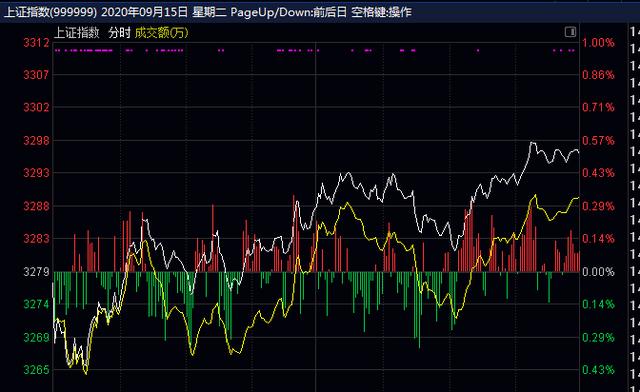Click the 1.00% percentage axis label
The image size is (640, 392).
pos(598,42)
